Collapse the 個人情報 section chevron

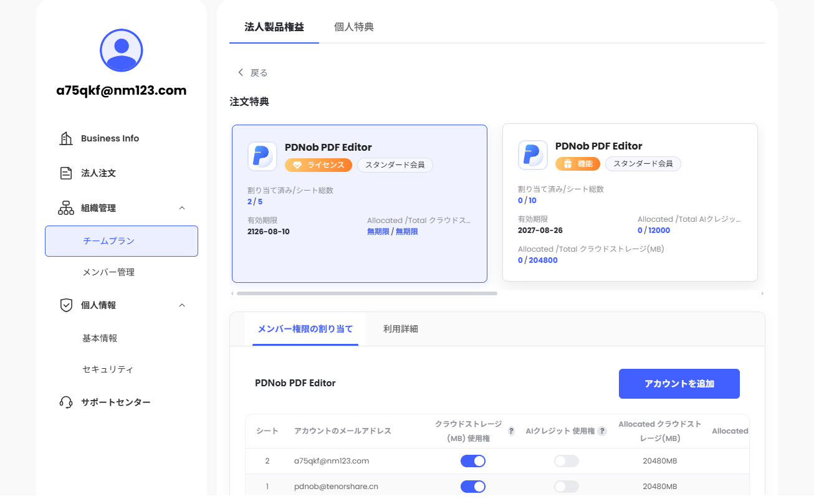(x=182, y=305)
